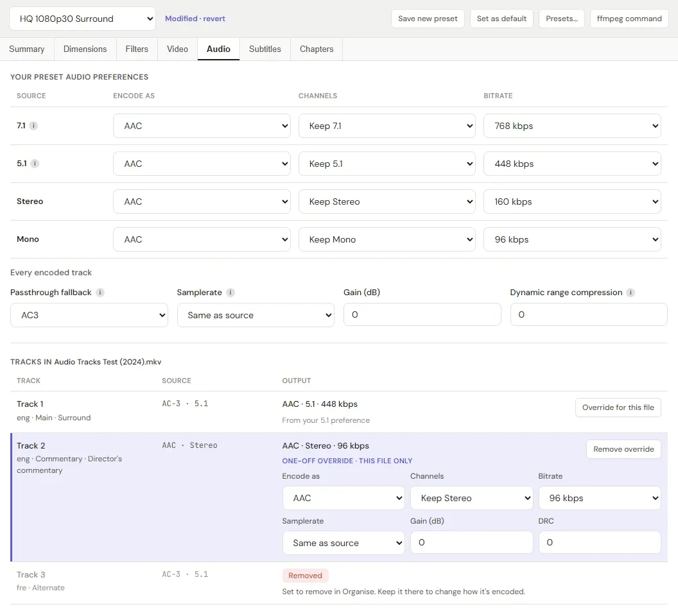This screenshot has width=678, height=616.
Task: Open the Subtitles tab
Action: click(265, 49)
